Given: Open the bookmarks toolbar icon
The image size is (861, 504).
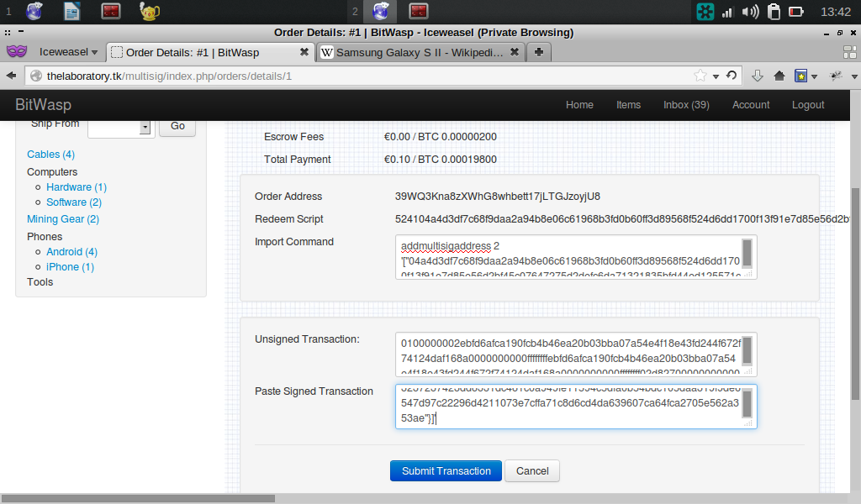Looking at the screenshot, I should 800,76.
